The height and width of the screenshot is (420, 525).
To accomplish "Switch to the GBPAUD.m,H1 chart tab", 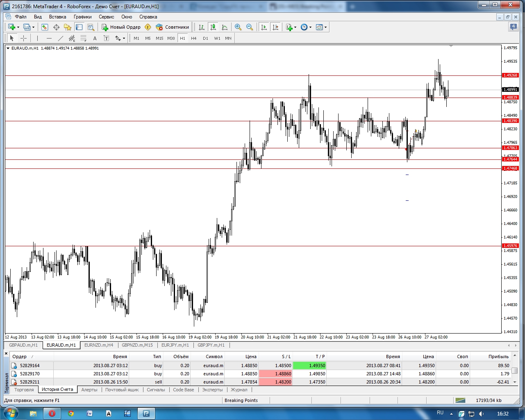I will pos(23,345).
